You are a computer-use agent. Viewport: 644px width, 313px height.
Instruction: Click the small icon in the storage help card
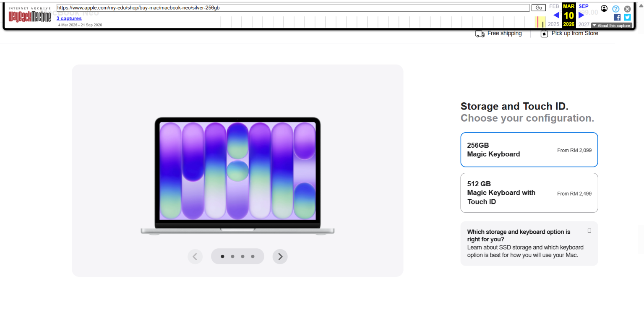pyautogui.click(x=589, y=231)
